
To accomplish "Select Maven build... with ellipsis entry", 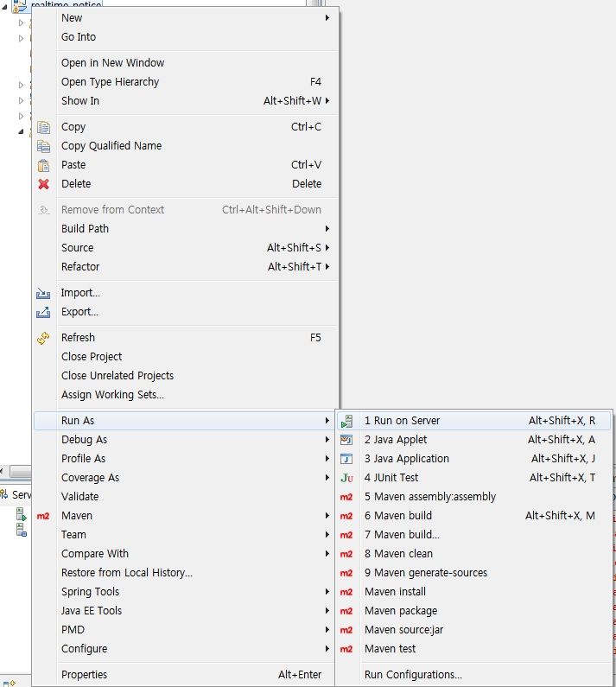I will tap(402, 535).
